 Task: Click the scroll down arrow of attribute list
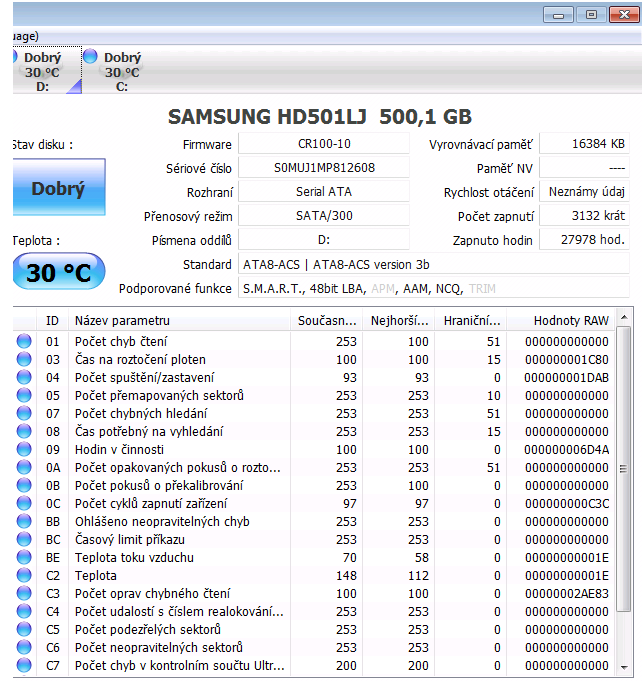point(624,668)
